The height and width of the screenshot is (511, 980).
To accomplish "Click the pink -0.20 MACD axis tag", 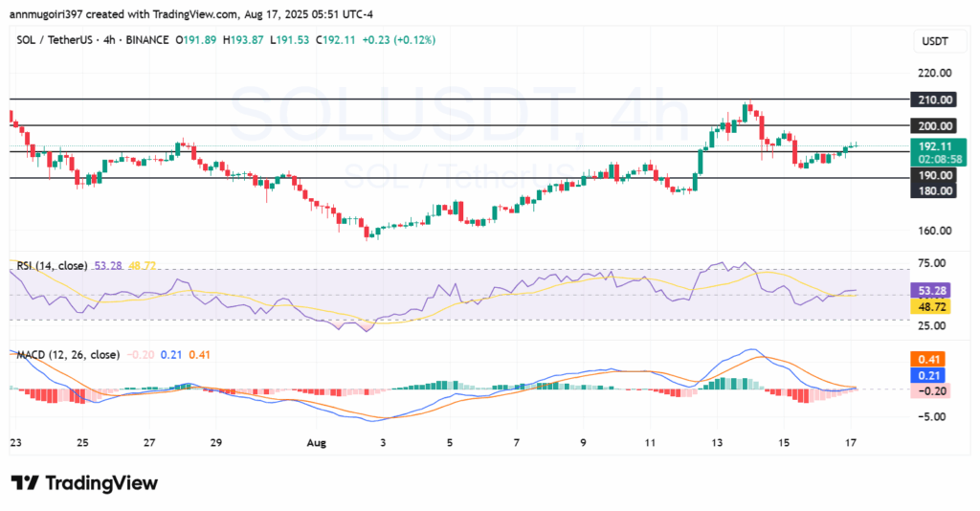I will click(930, 391).
